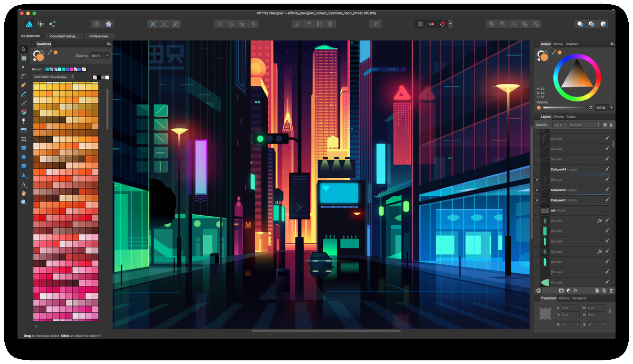633x364 pixels.
Task: Toggle visibility of Calque41 layer
Action: 607,200
